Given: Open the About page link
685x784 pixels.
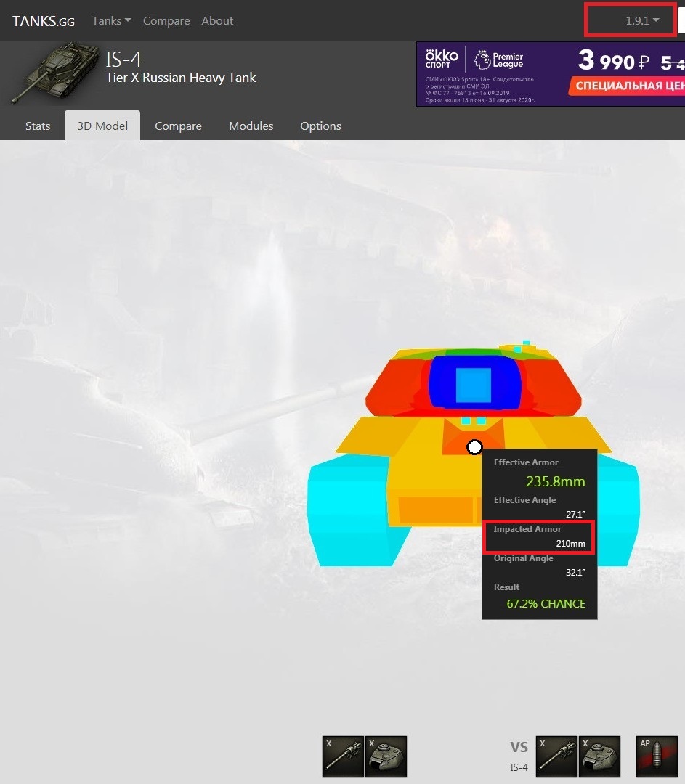Looking at the screenshot, I should pyautogui.click(x=217, y=21).
